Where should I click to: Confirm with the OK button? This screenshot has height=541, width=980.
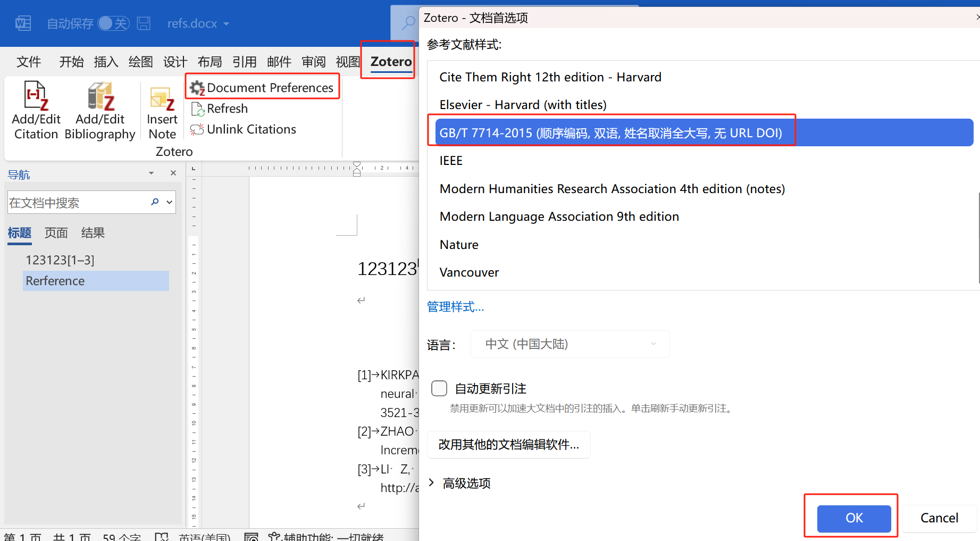pyautogui.click(x=854, y=518)
